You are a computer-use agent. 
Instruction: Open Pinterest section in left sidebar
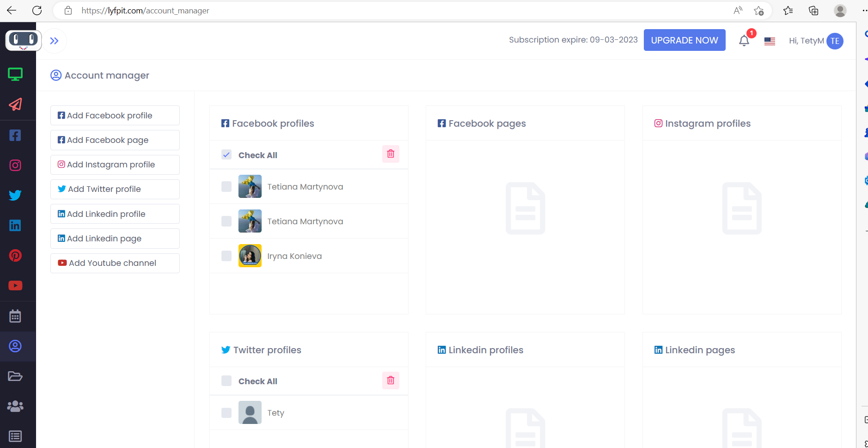coord(15,255)
